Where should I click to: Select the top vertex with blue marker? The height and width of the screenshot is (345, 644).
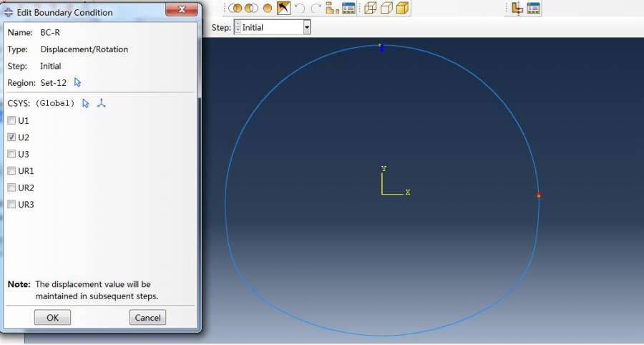tap(381, 47)
